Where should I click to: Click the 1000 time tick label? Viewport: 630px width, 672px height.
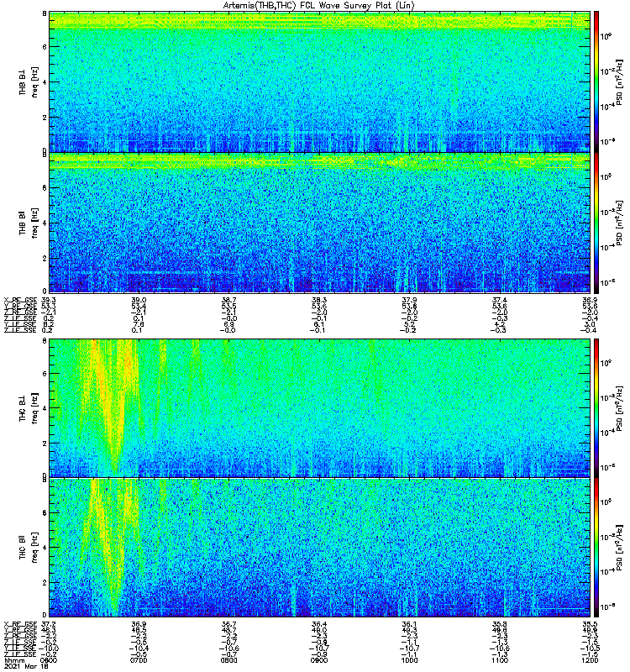pos(409,660)
